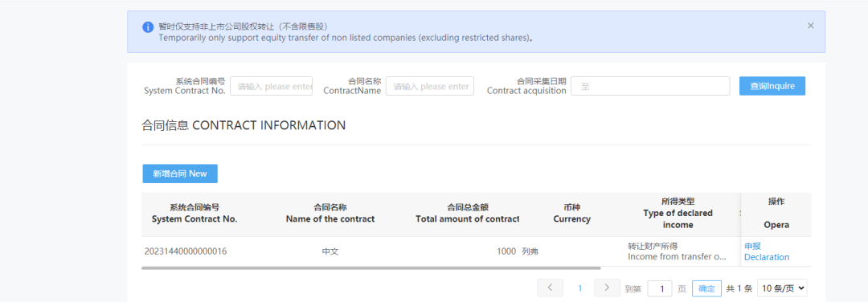868x302 pixels.
Task: Go to the previous page arrow
Action: click(x=550, y=288)
